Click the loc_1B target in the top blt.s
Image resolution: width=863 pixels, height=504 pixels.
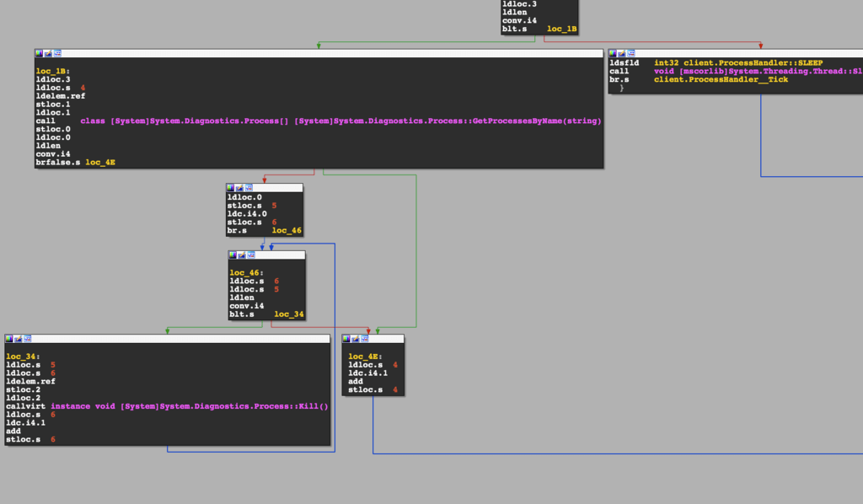(x=561, y=29)
